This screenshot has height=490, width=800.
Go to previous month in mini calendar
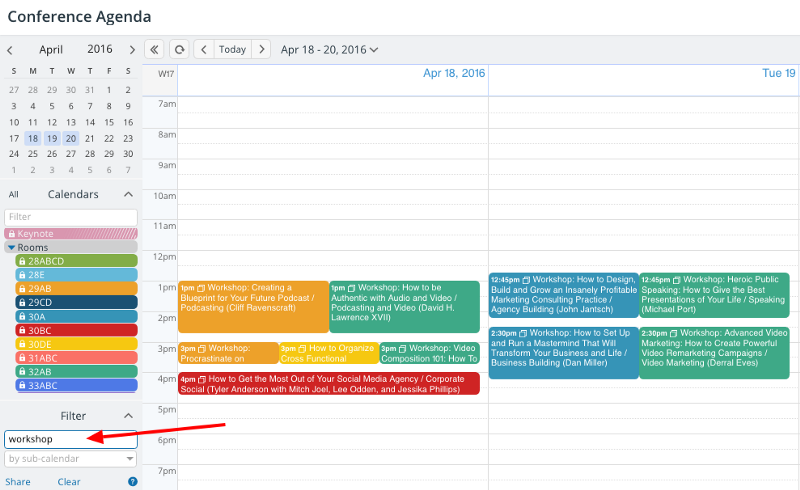(x=10, y=50)
